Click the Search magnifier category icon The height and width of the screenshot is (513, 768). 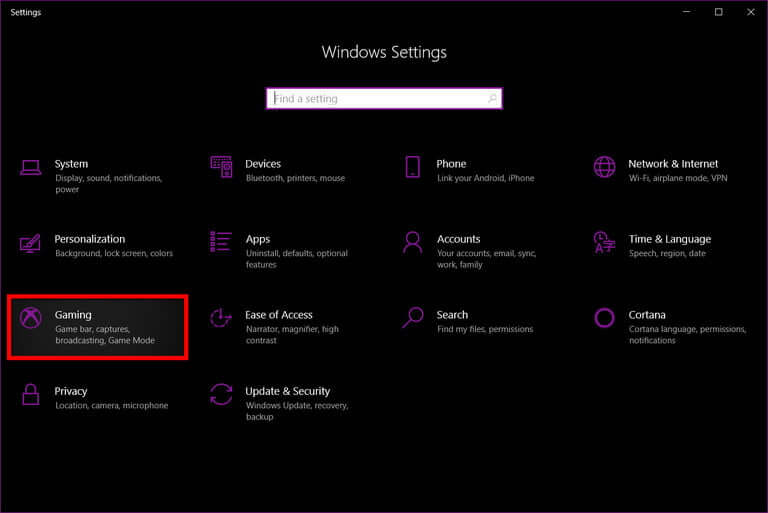412,318
